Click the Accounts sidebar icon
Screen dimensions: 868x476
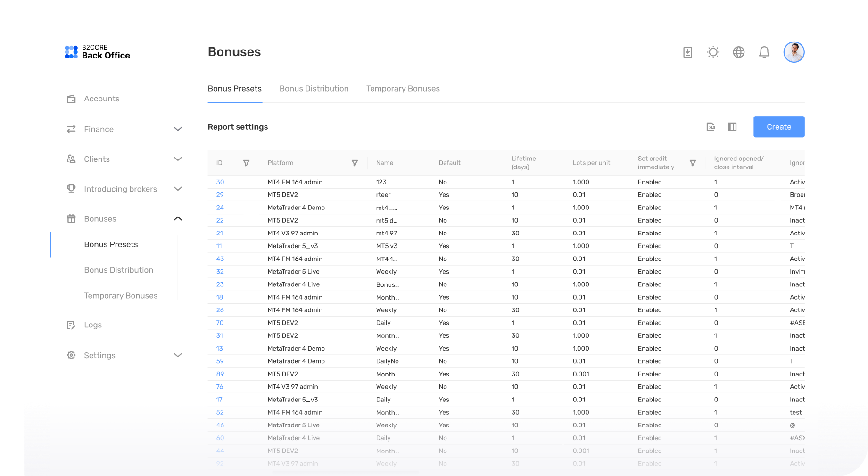(71, 99)
